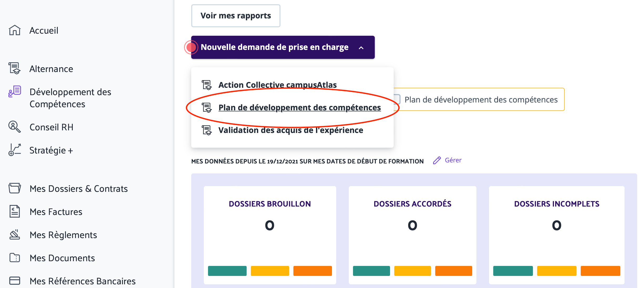
Task: Click the chevron arrow on Nouvelle demande button
Action: [361, 48]
